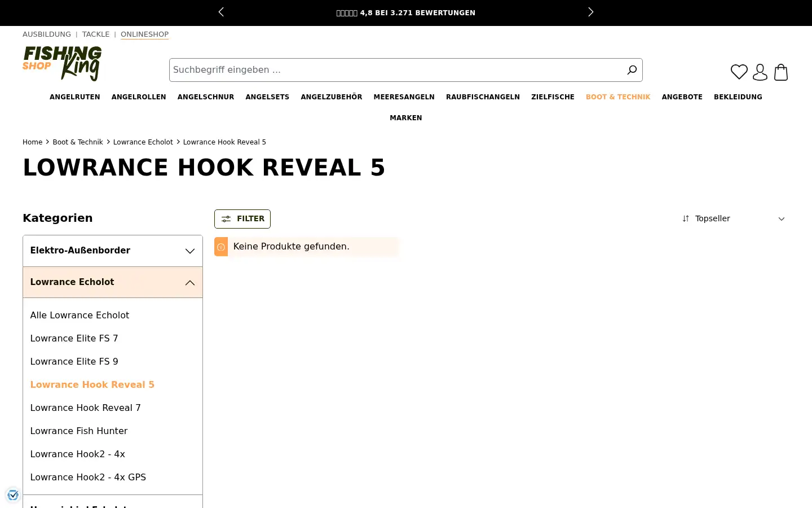Screen dimensions: 812x508
Task: Open the ANGEBOTE menu
Action: click(682, 97)
